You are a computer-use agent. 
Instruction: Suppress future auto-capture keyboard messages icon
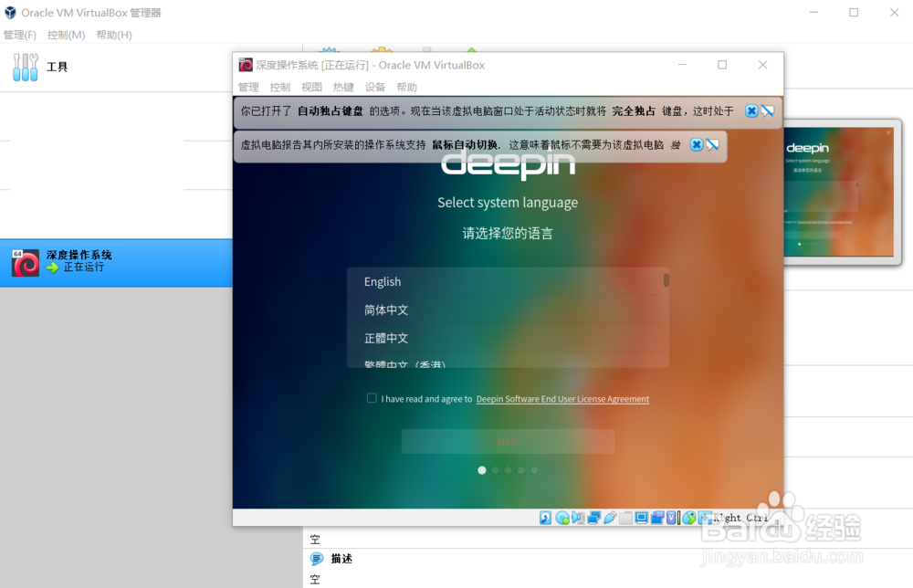(768, 110)
